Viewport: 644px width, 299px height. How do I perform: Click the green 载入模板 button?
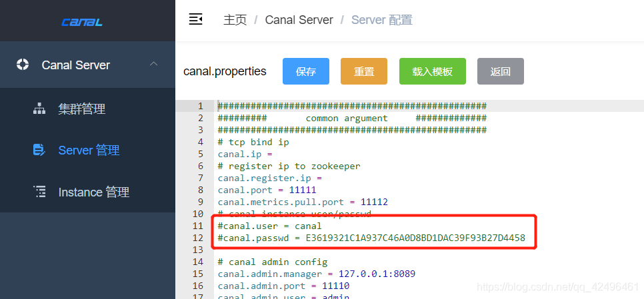point(433,71)
